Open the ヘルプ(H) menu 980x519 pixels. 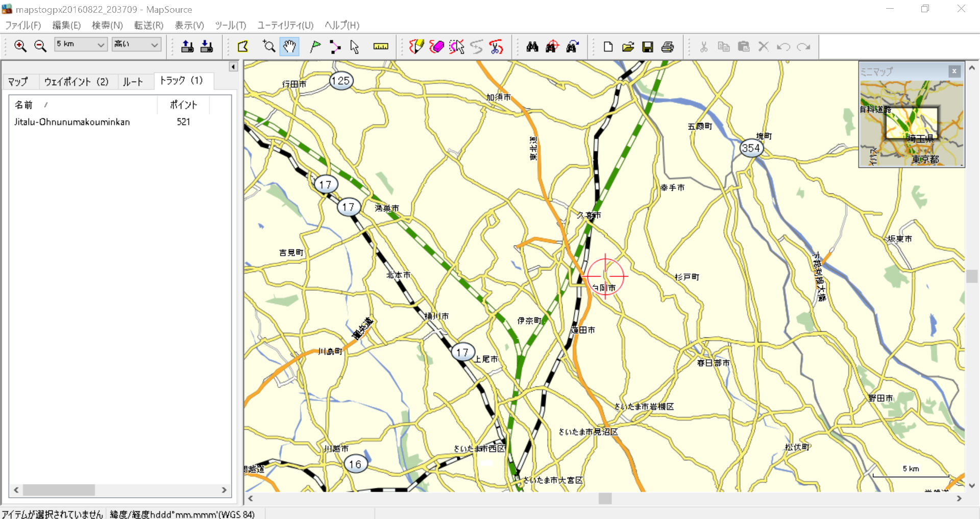[x=342, y=25]
